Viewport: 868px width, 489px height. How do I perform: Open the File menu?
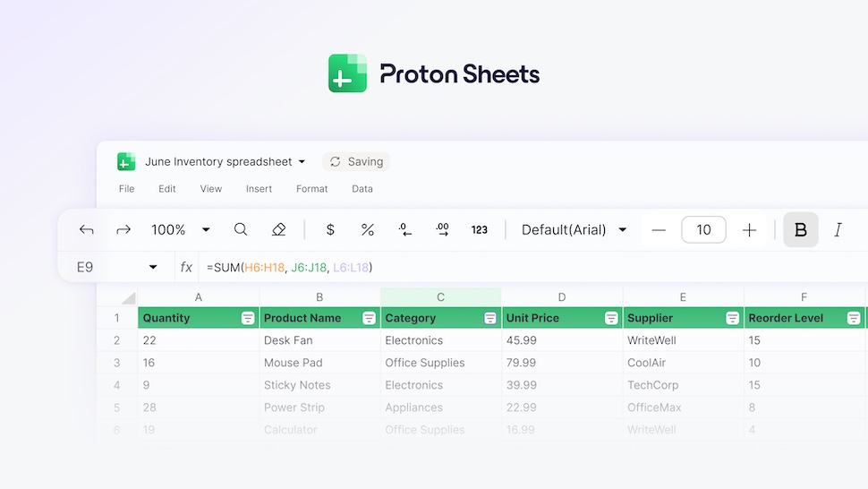click(x=127, y=189)
